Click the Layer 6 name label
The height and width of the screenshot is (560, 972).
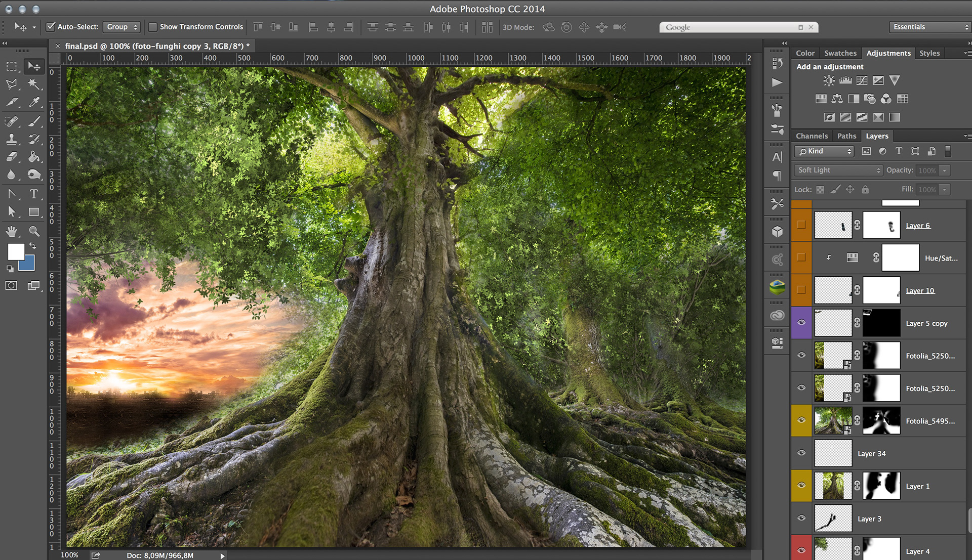(x=918, y=226)
